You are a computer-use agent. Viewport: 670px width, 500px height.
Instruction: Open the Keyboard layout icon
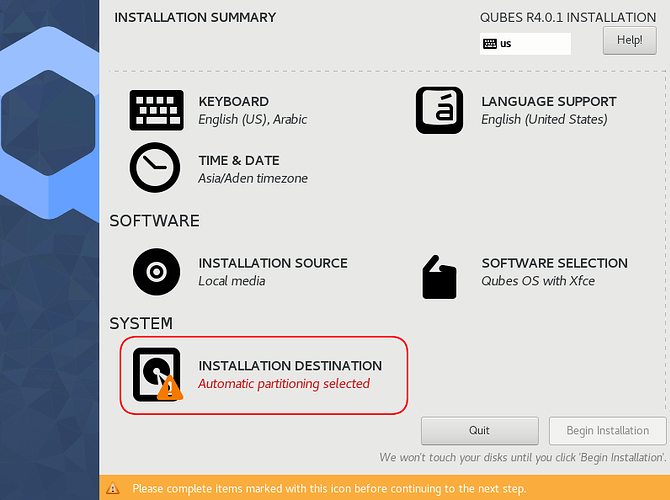click(157, 110)
